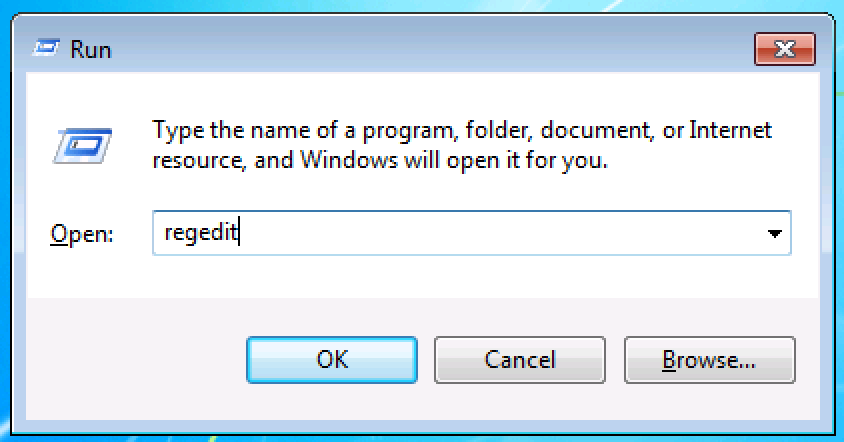The height and width of the screenshot is (442, 844).
Task: Click the typed 'regedit' text
Action: tap(201, 233)
